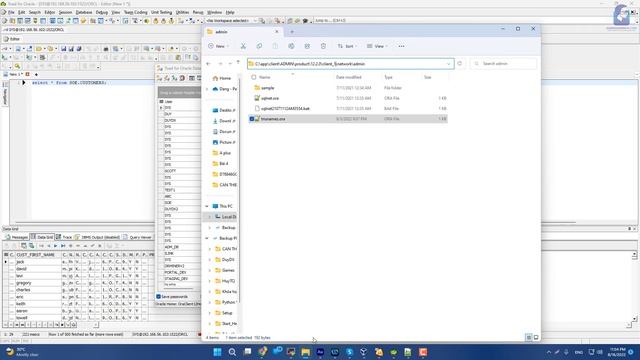Open the New dropdown in File Explorer
Viewport: 640px width, 360px height.
click(x=218, y=46)
